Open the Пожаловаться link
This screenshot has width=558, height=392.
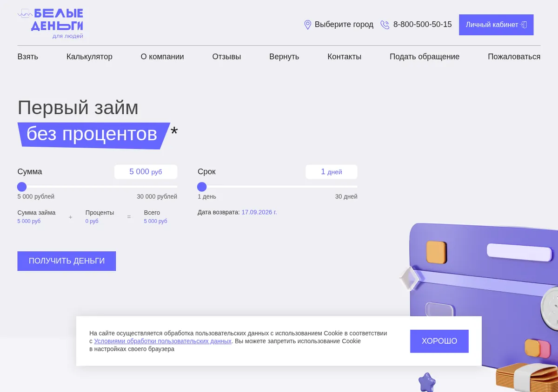tap(514, 57)
